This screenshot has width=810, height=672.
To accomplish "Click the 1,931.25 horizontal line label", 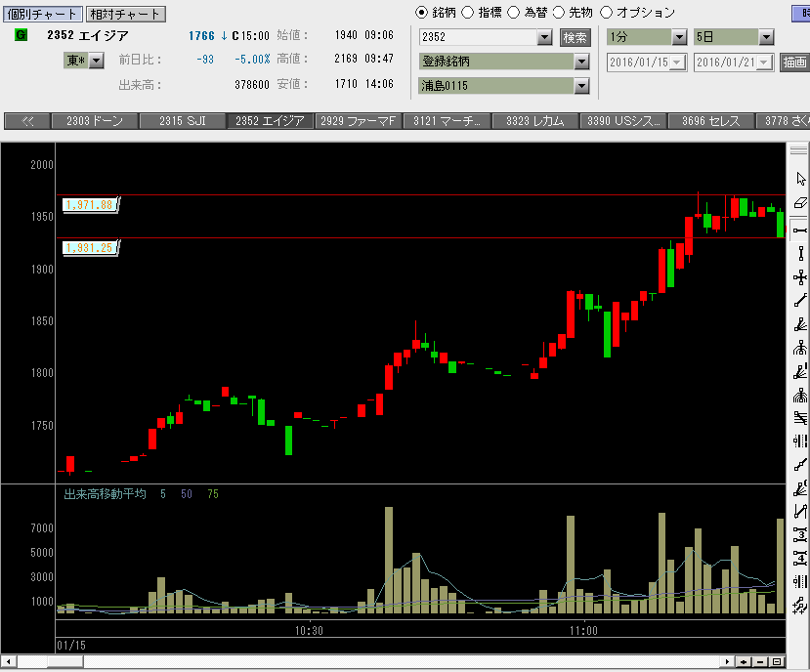I will (x=91, y=248).
